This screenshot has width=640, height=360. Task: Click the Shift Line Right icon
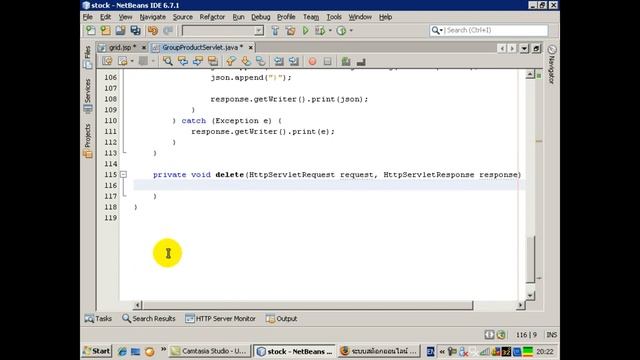293,61
